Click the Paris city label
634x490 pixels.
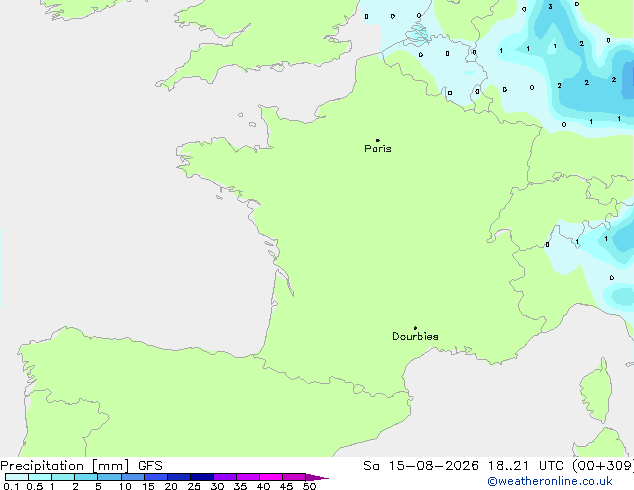[x=378, y=149]
